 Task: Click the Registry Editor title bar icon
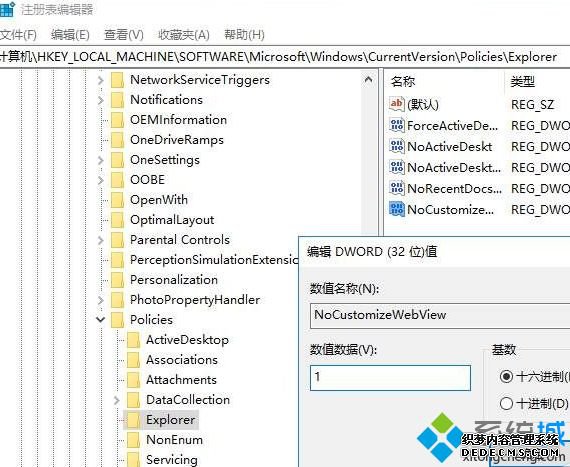coord(7,9)
